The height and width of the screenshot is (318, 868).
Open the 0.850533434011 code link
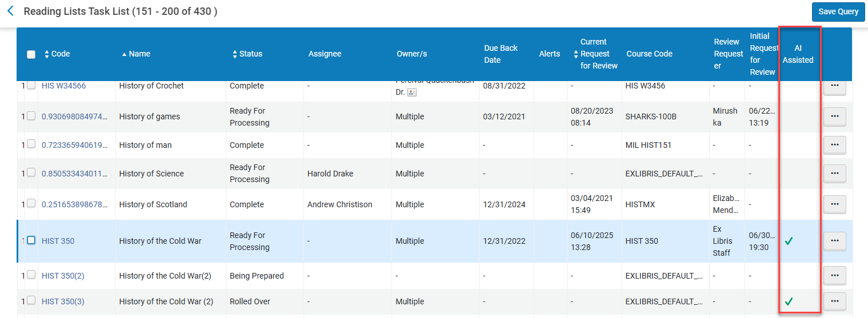pyautogui.click(x=75, y=174)
